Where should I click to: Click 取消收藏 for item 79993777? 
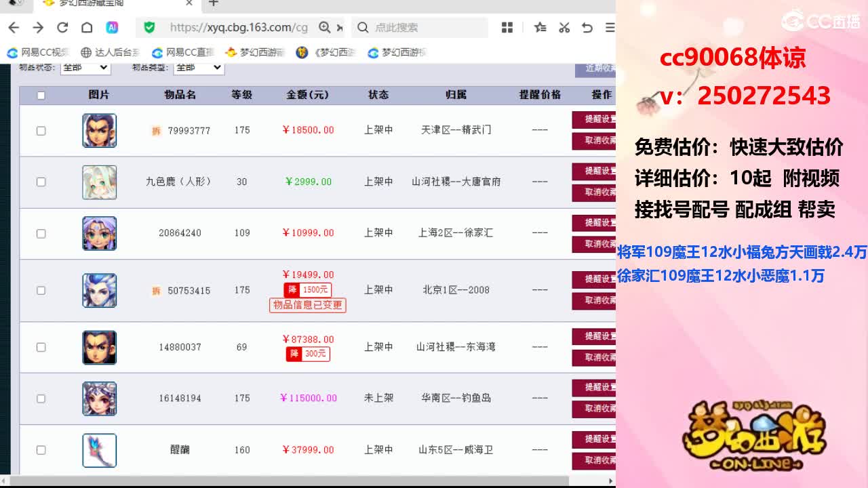[594, 141]
